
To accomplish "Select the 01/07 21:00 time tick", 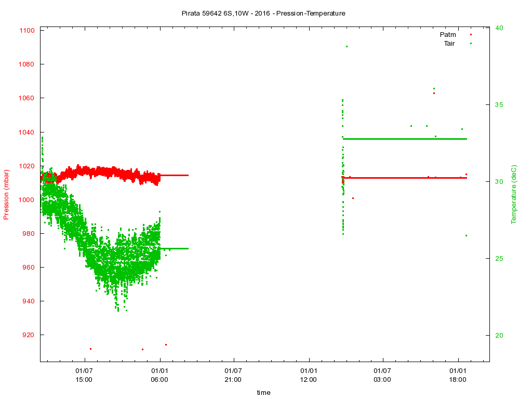I will point(233,375).
